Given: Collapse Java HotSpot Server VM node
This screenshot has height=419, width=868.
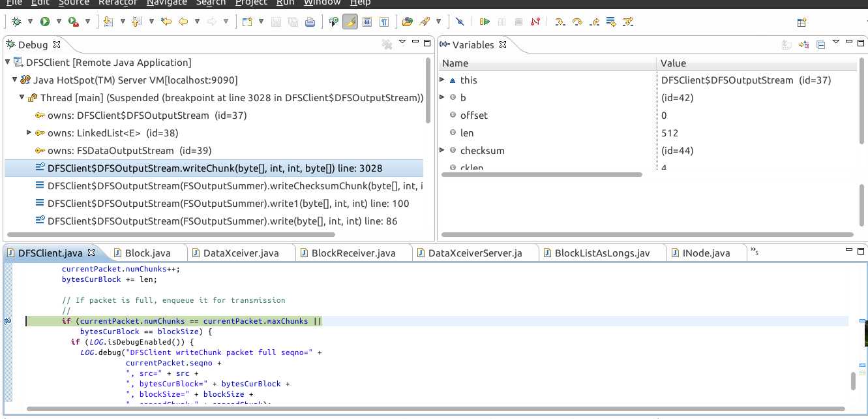Looking at the screenshot, I should click(14, 80).
